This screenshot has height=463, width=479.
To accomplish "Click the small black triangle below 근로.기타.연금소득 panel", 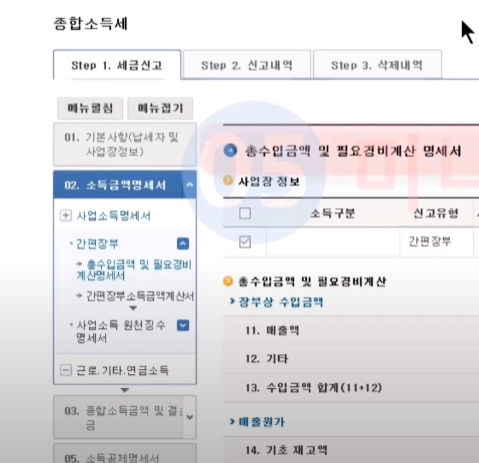I will 125,390.
